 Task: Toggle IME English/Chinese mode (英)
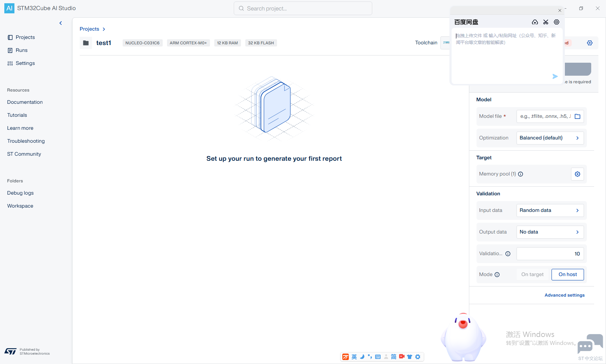coord(354,357)
